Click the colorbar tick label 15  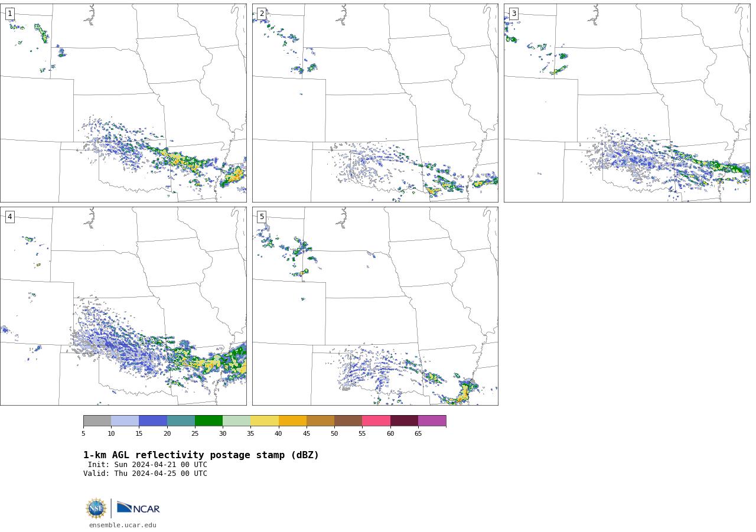click(139, 434)
